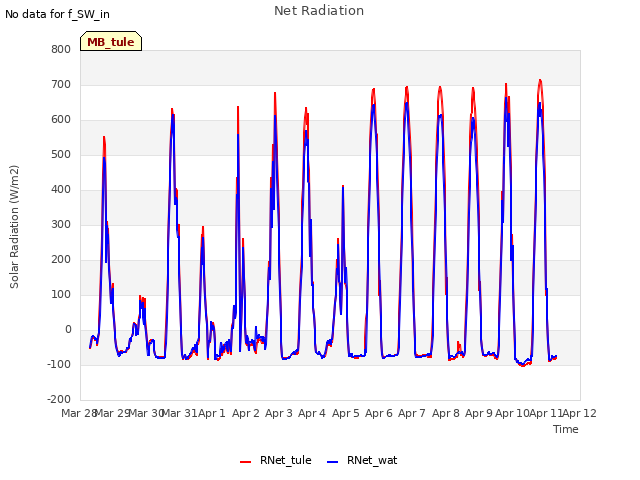Click the Mar 31 date label
Image resolution: width=640 pixels, height=480 pixels.
click(180, 413)
